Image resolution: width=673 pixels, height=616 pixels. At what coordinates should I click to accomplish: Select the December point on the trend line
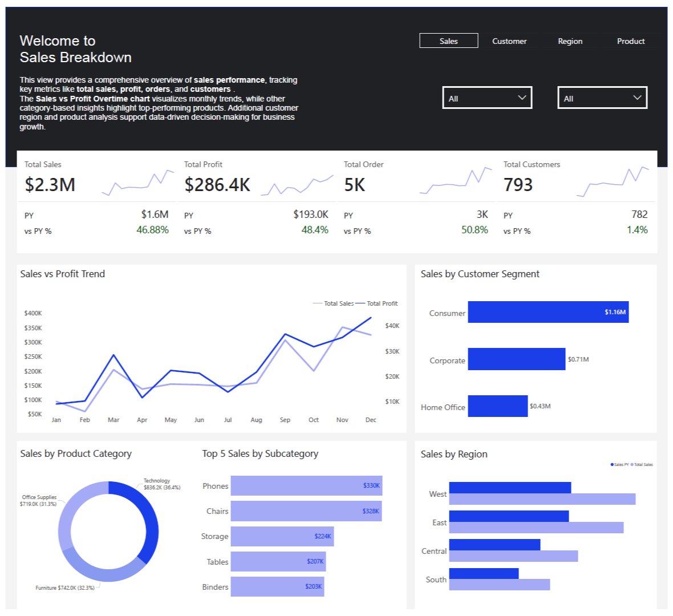[371, 318]
